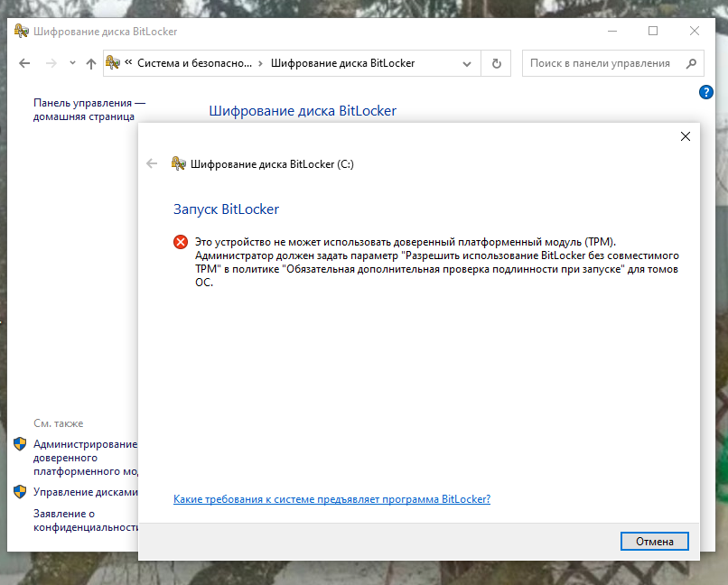Click the shield icon beside 'Администрирование'

click(x=20, y=444)
